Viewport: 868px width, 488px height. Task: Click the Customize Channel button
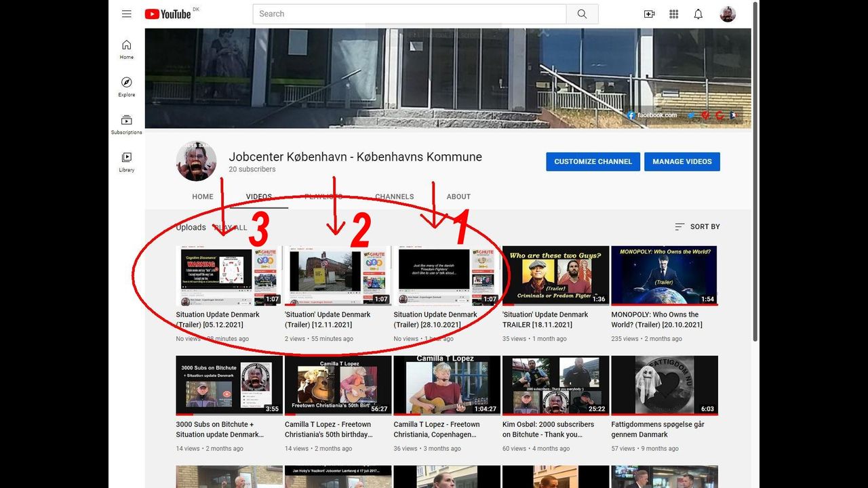593,161
